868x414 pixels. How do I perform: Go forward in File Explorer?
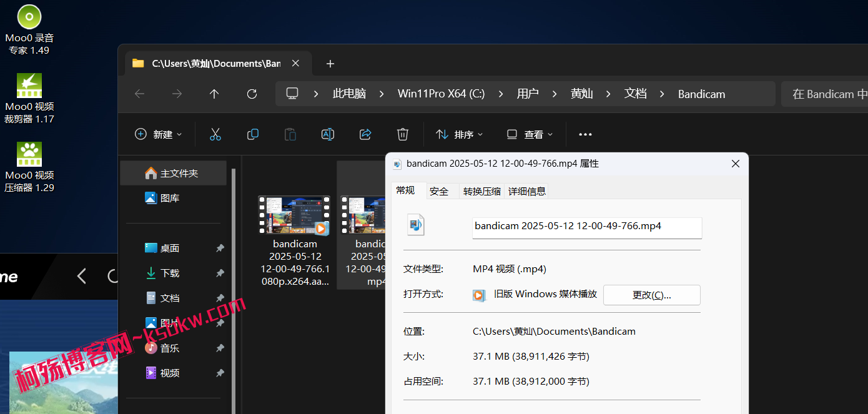coord(177,94)
